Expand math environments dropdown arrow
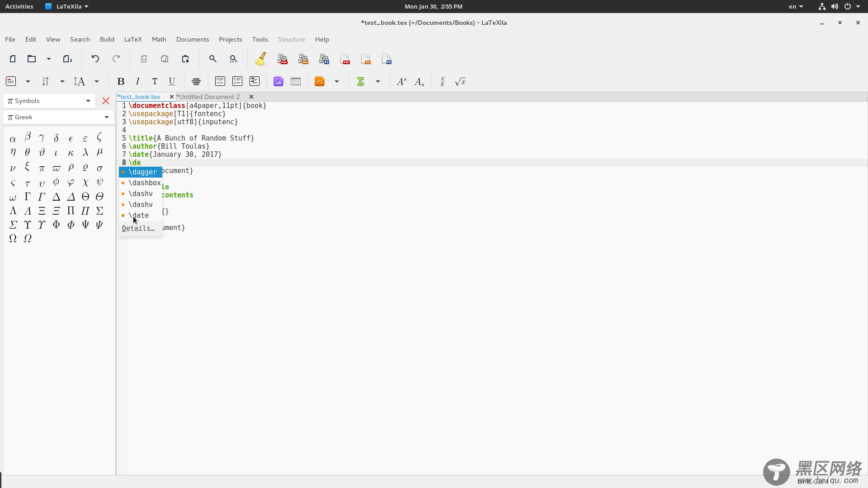868x488 pixels. tap(378, 81)
